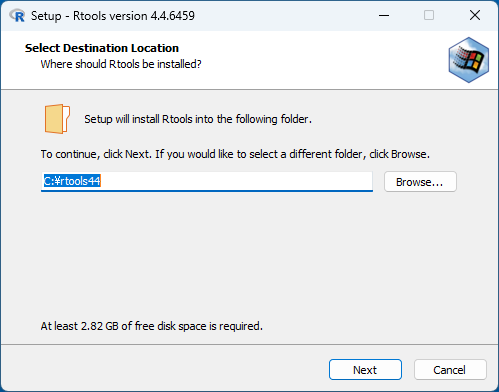The image size is (499, 392).
Task: Click the orange folder icon
Action: pyautogui.click(x=57, y=119)
